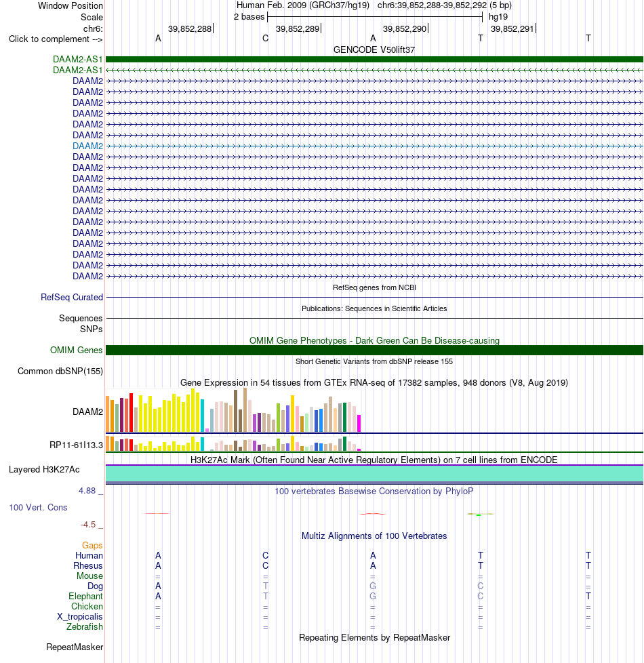Click the light blue highlighted DAAM2 transcript label
This screenshot has width=644, height=663.
click(x=87, y=146)
